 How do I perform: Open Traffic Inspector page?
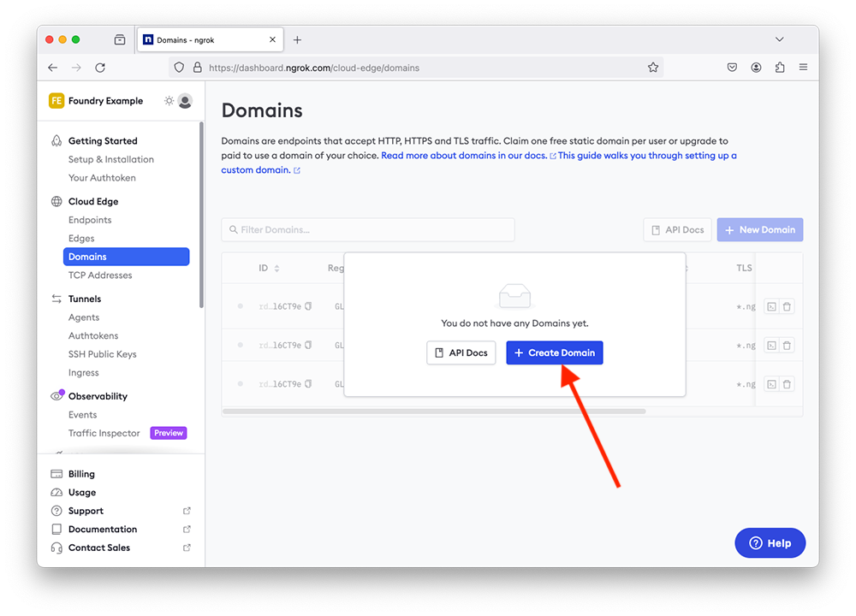click(104, 433)
